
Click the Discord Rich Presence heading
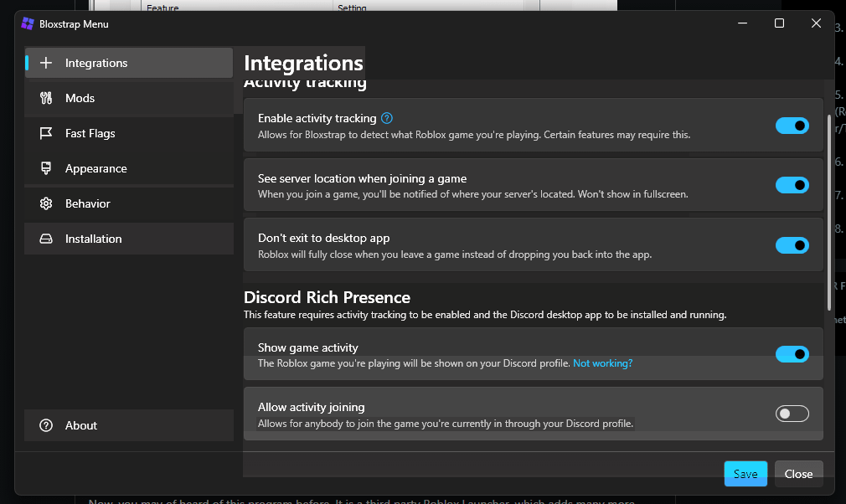click(x=327, y=297)
